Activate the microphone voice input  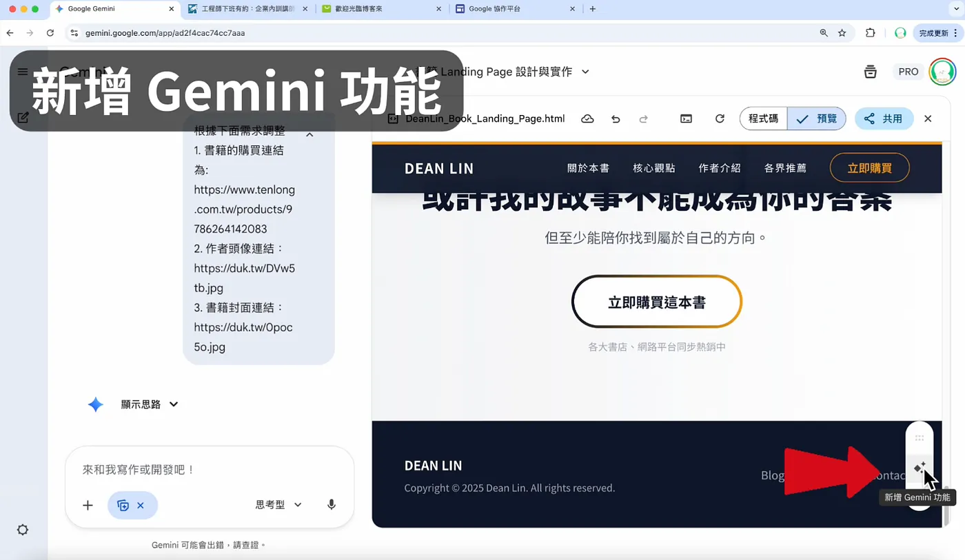(332, 505)
